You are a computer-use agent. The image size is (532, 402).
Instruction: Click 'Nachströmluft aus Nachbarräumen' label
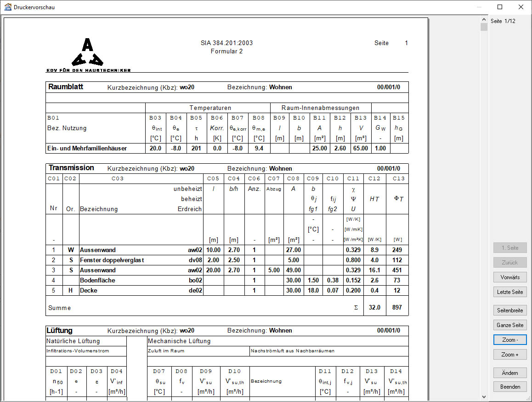pos(293,350)
